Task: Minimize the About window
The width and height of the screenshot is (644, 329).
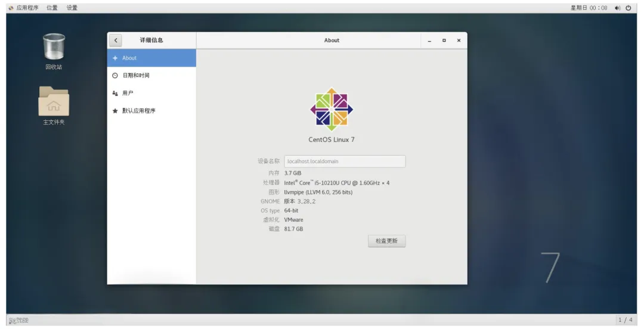Action: click(429, 41)
